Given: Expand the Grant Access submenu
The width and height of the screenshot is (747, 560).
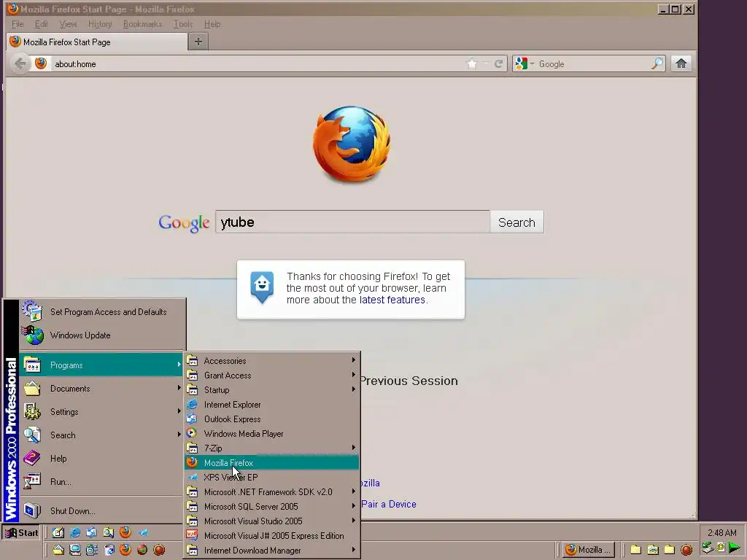Looking at the screenshot, I should pos(271,376).
